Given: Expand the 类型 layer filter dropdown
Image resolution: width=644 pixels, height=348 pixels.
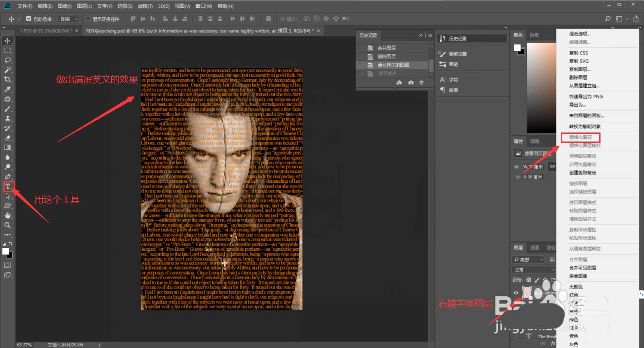Looking at the screenshot, I should click(x=528, y=259).
